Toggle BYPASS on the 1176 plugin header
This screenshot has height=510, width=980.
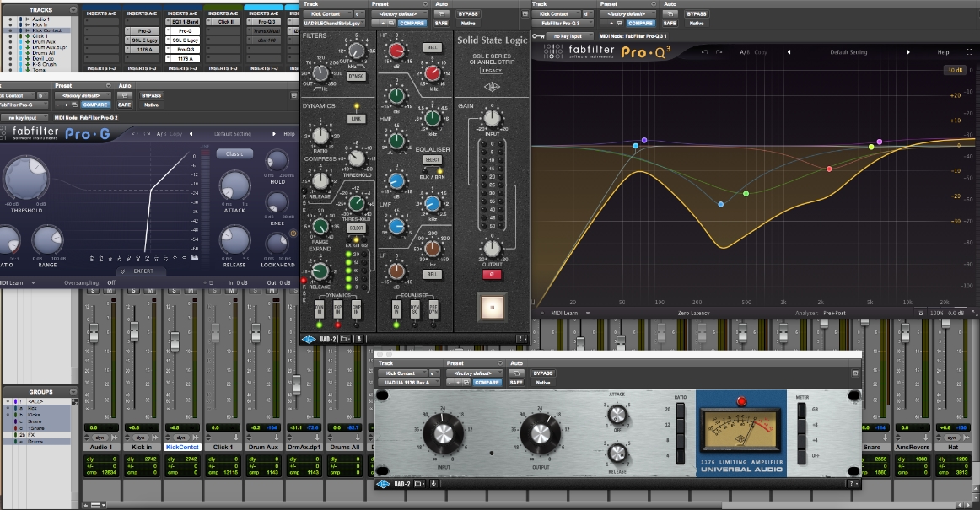543,373
